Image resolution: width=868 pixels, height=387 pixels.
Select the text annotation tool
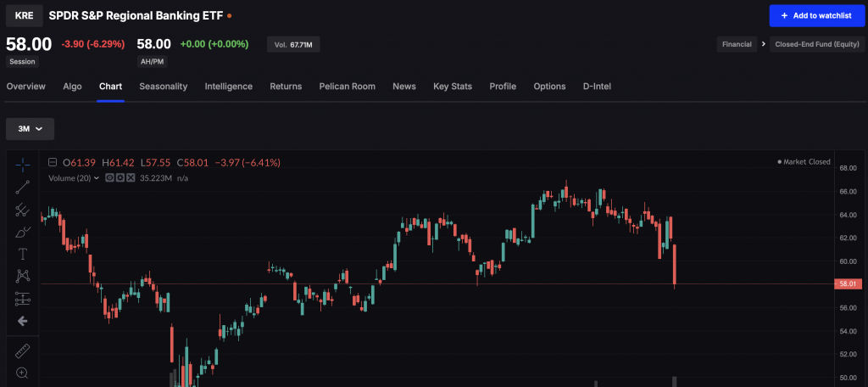[x=23, y=254]
